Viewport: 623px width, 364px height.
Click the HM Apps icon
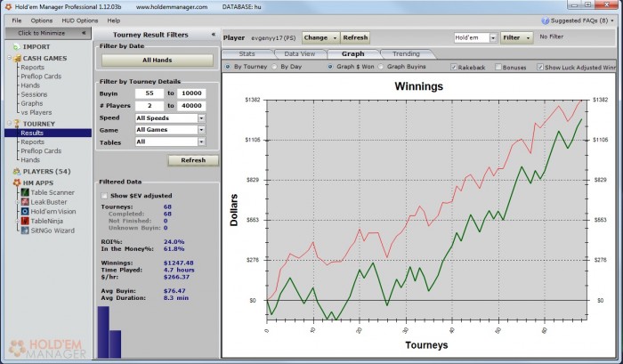coord(17,182)
